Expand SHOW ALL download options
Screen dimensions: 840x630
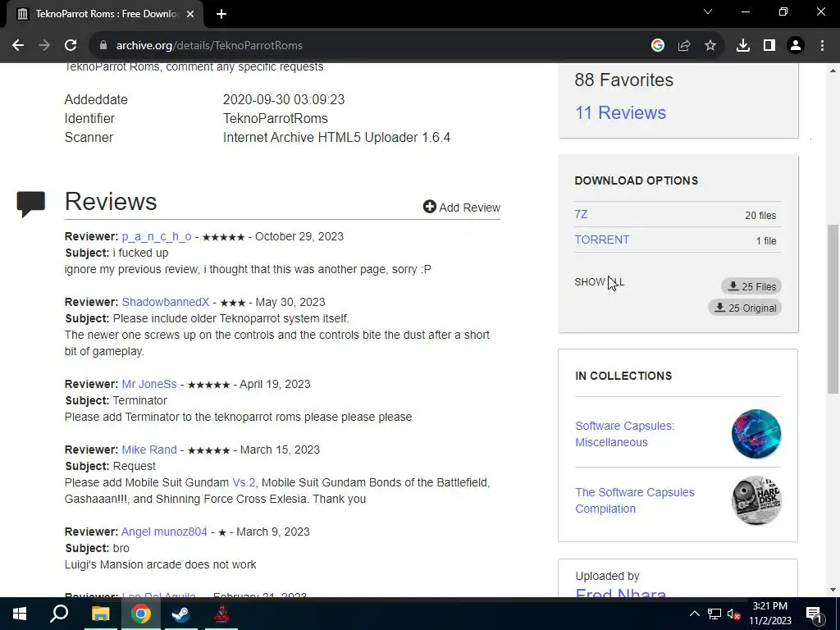click(600, 282)
